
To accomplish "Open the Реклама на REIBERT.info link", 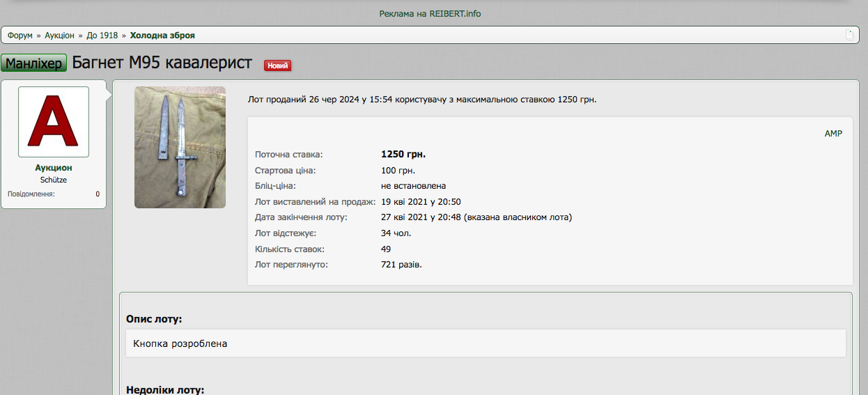I will tap(430, 13).
